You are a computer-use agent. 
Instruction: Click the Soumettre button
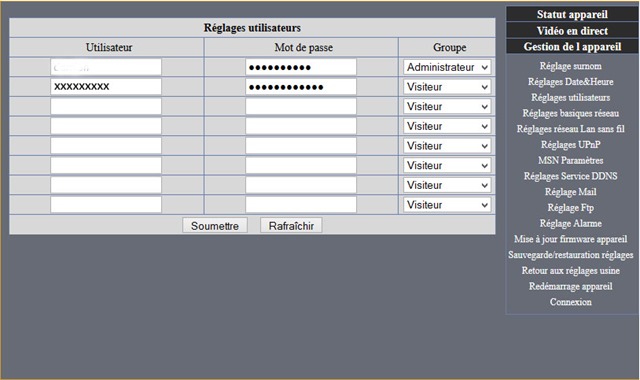215,226
